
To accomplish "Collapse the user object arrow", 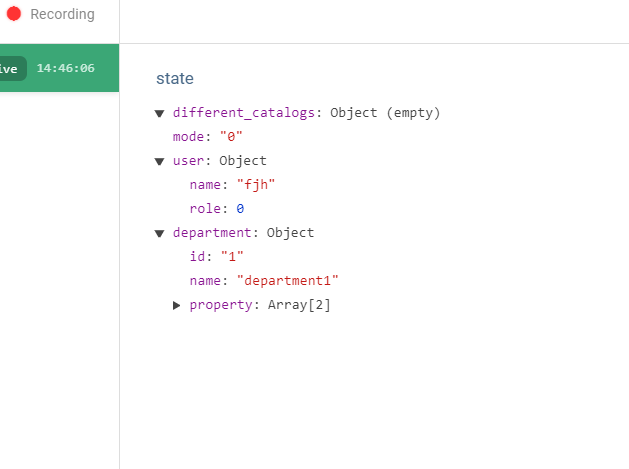I will tap(160, 161).
